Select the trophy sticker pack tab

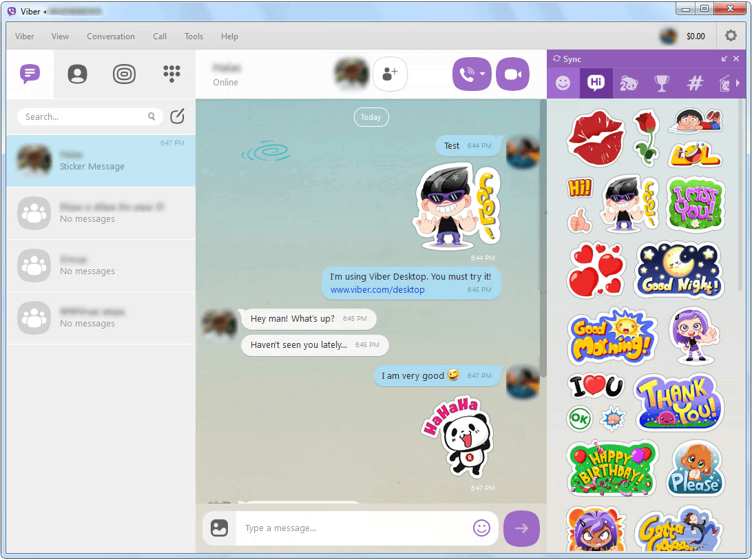click(x=662, y=83)
